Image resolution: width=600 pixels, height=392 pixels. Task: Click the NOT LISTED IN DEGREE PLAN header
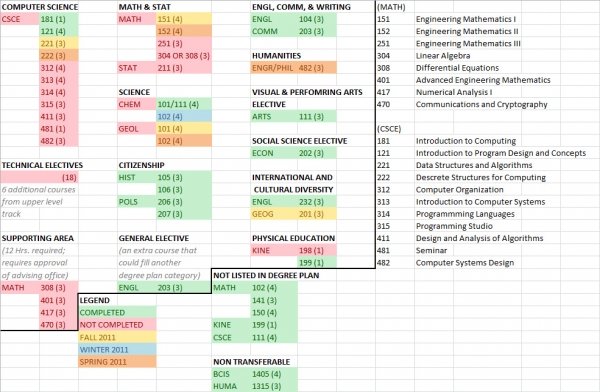(x=266, y=275)
